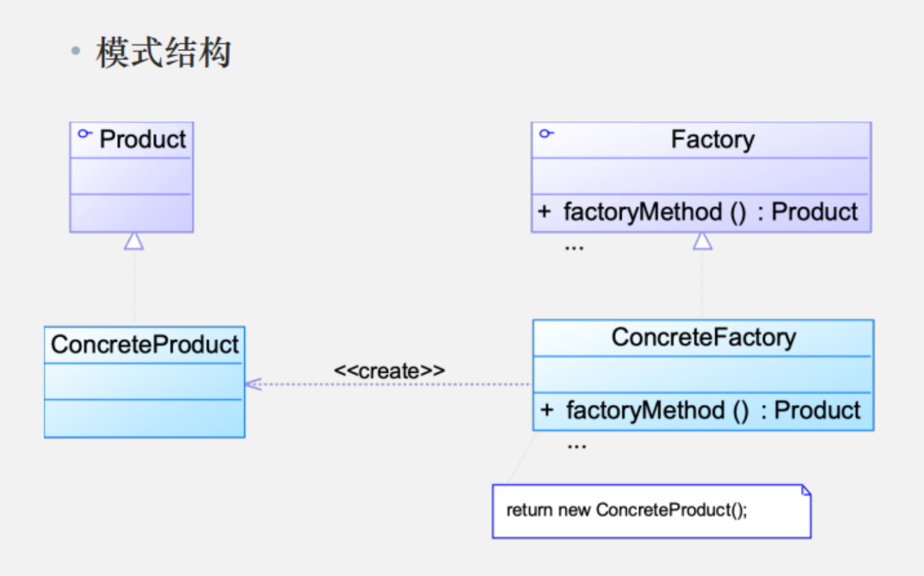Viewport: 924px width, 576px height.
Task: Select the ConcreteProduct class title
Action: coord(145,345)
